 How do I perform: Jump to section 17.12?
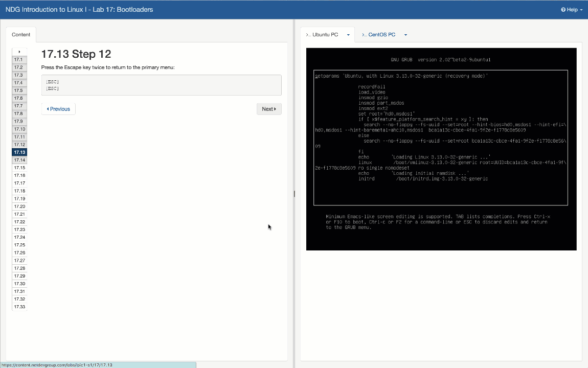pos(19,145)
